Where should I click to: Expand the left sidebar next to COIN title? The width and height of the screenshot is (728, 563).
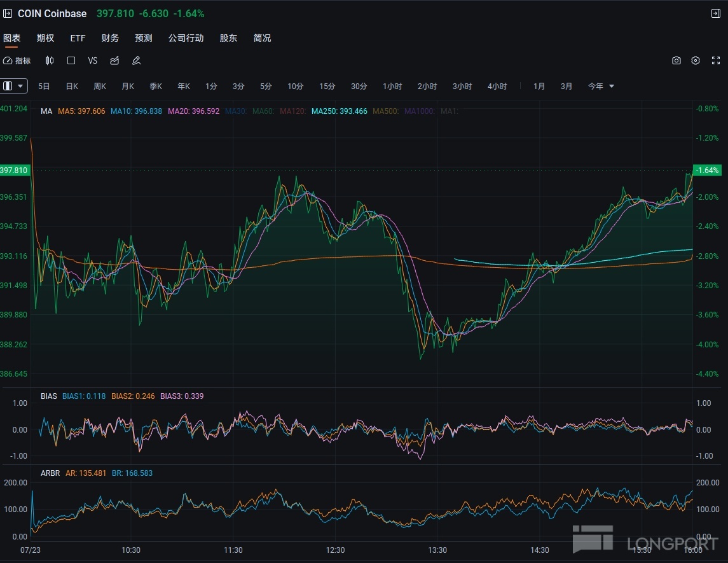click(8, 13)
